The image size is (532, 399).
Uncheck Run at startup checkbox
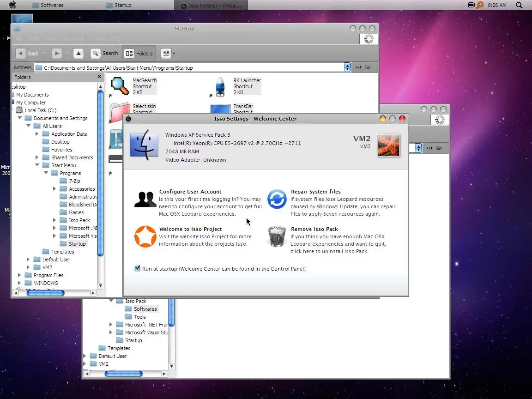tap(138, 268)
